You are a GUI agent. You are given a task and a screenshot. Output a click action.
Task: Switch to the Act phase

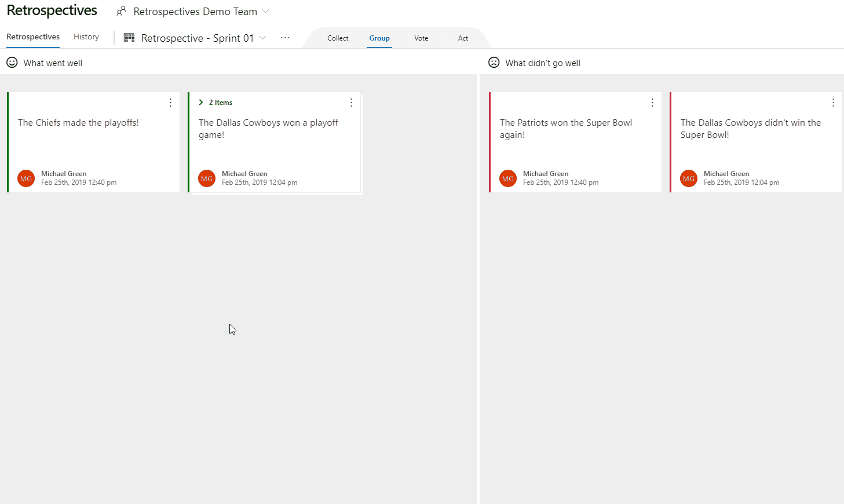(x=463, y=38)
